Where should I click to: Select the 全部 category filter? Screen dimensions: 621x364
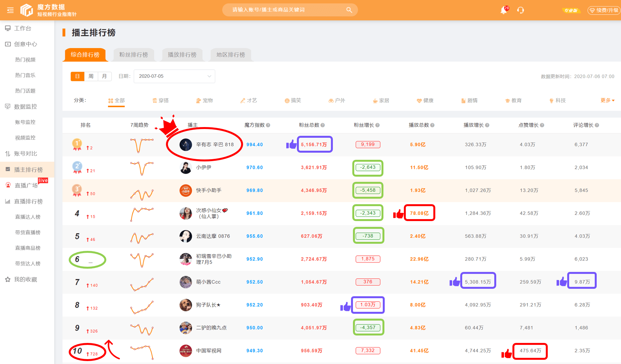[x=116, y=100]
